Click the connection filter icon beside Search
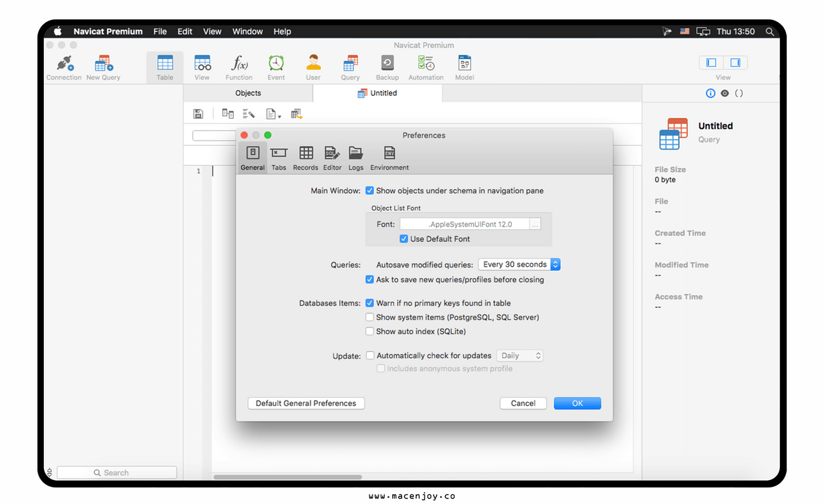This screenshot has height=504, width=823. [49, 472]
